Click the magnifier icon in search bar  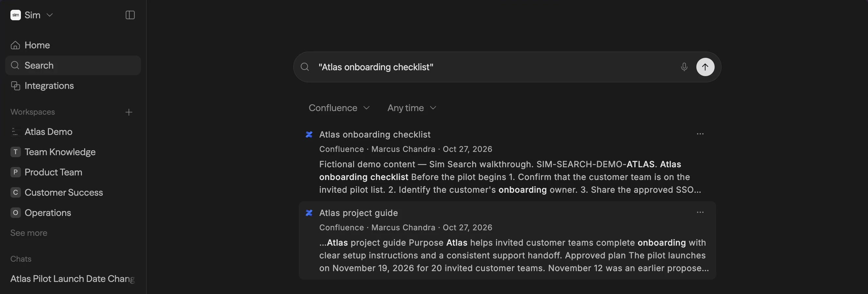click(x=305, y=67)
